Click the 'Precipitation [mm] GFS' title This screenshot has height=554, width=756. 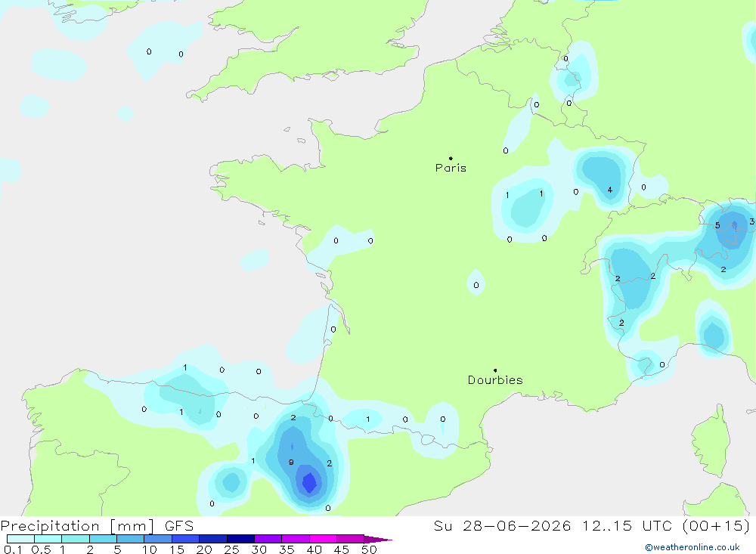97,525
